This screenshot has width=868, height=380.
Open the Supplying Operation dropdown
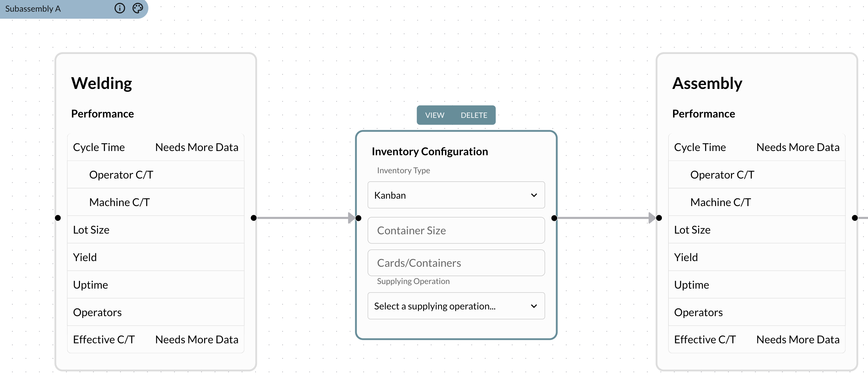(456, 306)
